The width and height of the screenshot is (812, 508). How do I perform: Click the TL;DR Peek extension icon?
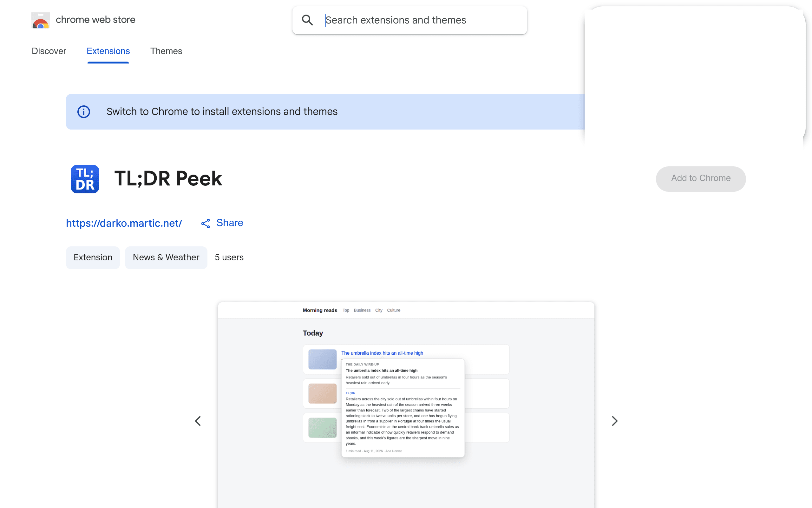click(85, 179)
